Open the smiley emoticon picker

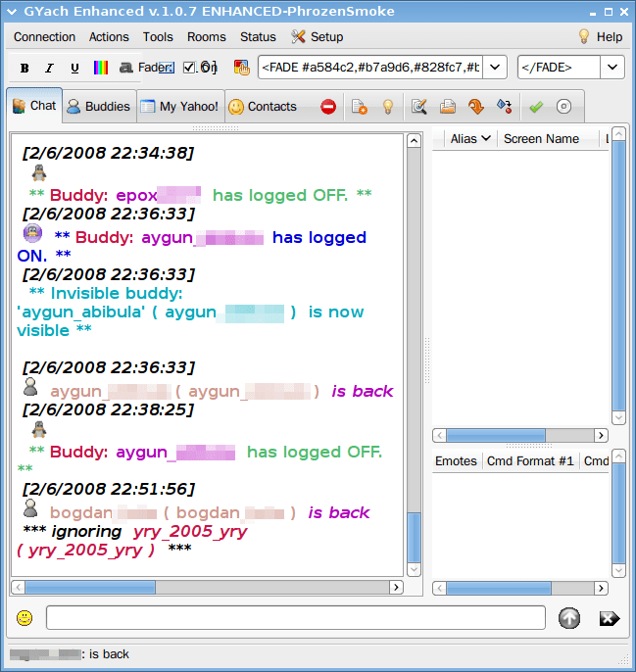point(24,618)
